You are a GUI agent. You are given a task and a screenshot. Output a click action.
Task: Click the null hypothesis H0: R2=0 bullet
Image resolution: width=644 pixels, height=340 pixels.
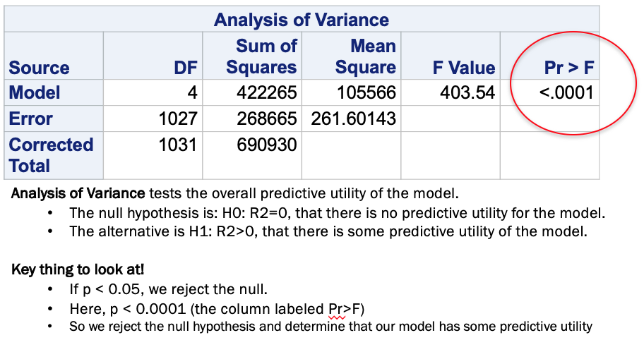pyautogui.click(x=338, y=213)
